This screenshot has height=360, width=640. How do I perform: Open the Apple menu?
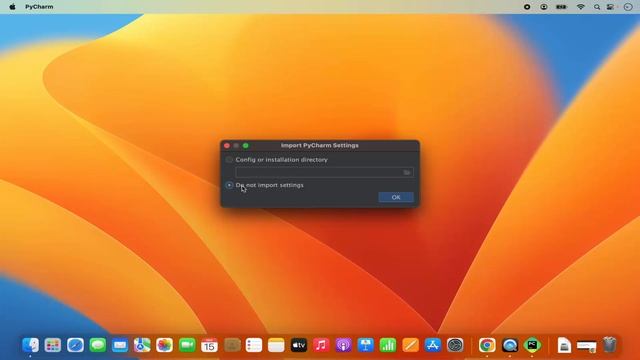[x=12, y=7]
